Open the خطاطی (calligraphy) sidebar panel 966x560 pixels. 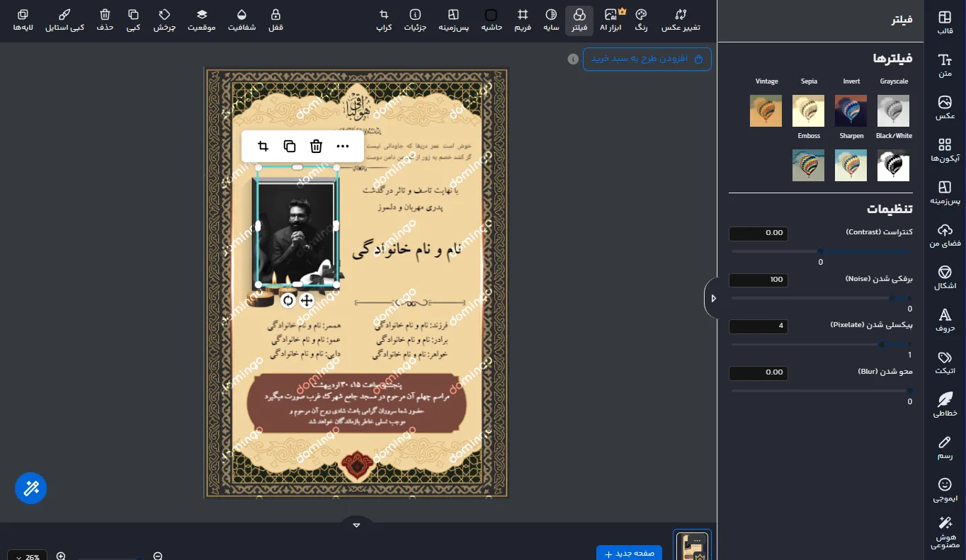click(x=945, y=404)
